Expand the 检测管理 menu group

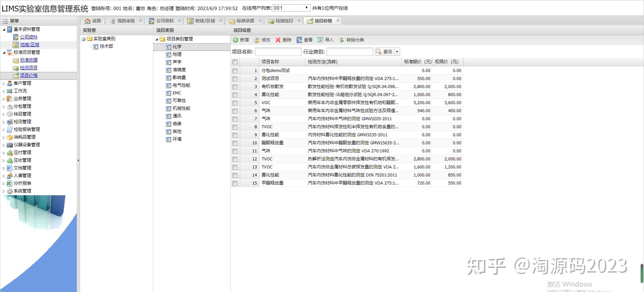(4, 122)
